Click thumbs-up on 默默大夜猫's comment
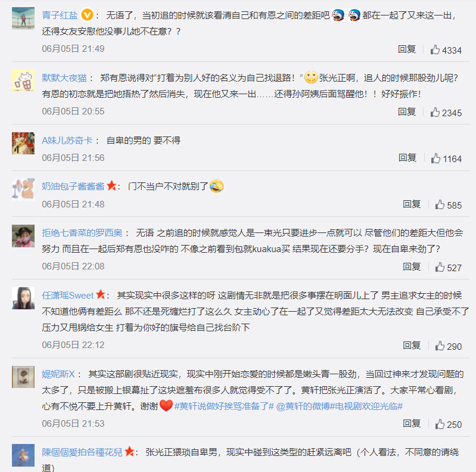The width and height of the screenshot is (476, 472). [x=435, y=112]
